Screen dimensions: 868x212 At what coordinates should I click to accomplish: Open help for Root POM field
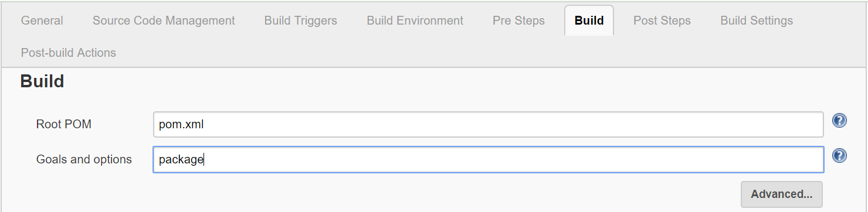tap(839, 121)
